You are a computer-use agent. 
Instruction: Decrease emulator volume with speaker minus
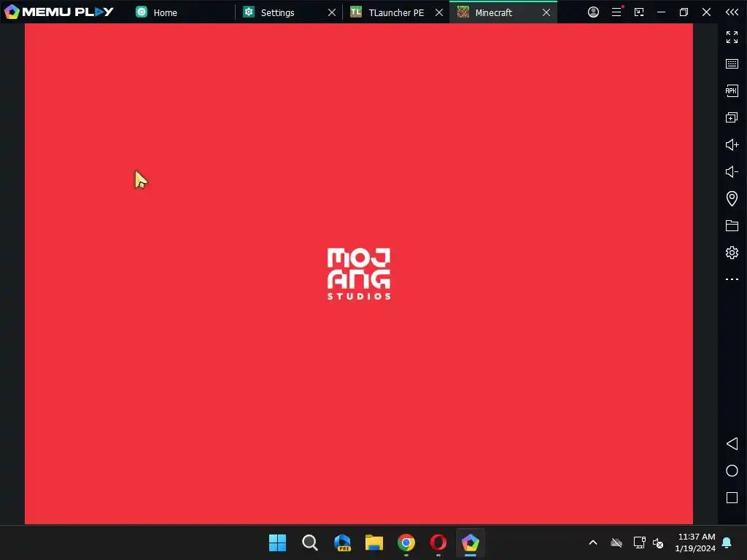click(732, 171)
